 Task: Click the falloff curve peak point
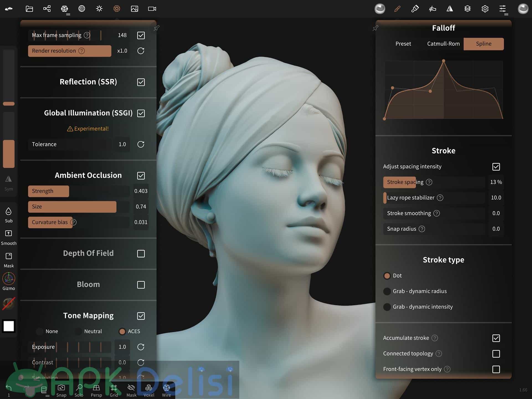coord(444,61)
